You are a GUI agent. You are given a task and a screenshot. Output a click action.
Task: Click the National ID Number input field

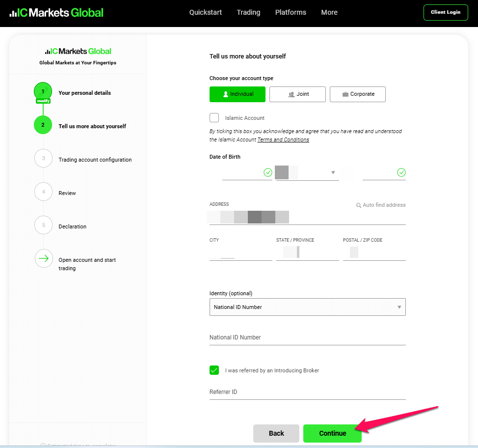[308, 337]
